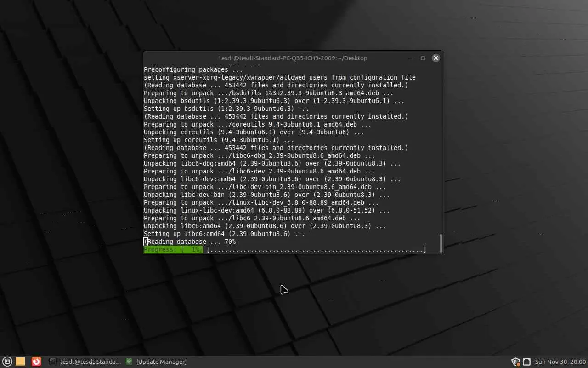Click the "Preparing to unpack .../libc6-dbg" line
588x368 pixels.
coord(260,155)
